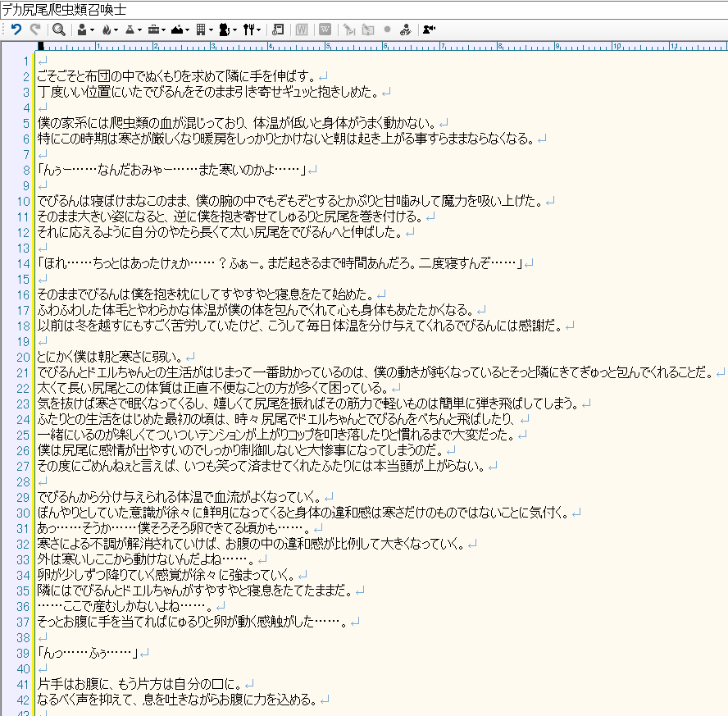Click the line starting 僕は尻尾に感情が出やすい
The width and height of the screenshot is (728, 716).
(x=240, y=450)
